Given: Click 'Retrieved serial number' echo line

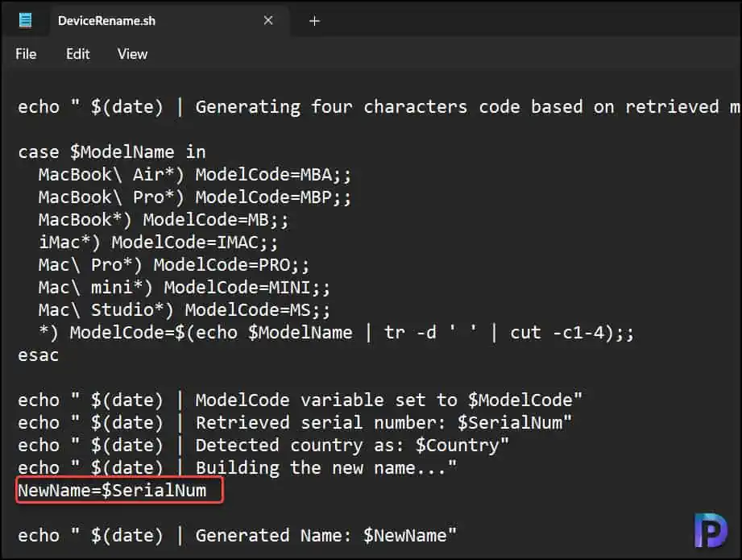Looking at the screenshot, I should [295, 423].
